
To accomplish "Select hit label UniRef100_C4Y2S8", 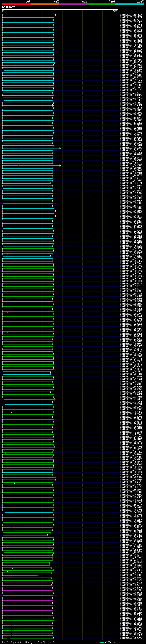I will 131,512.
